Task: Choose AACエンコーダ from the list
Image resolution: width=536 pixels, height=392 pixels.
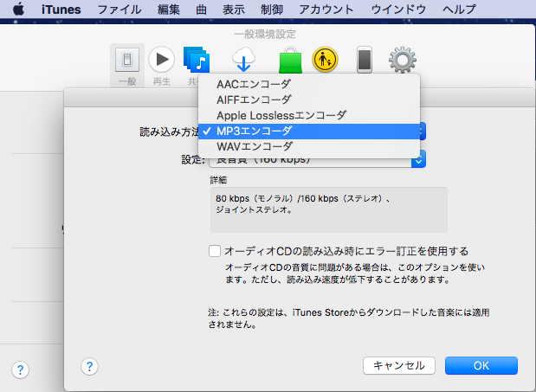Action: click(309, 84)
